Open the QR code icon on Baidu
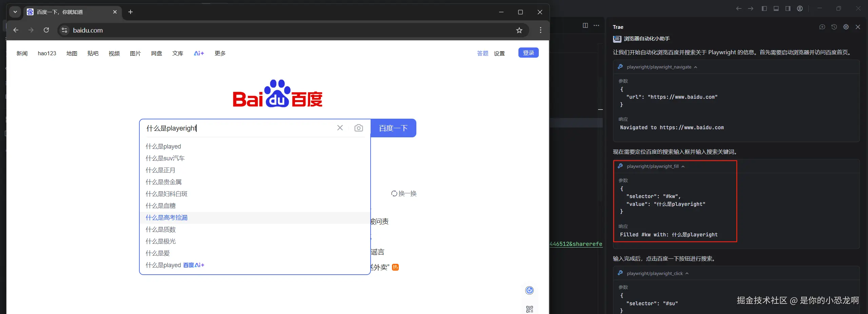The image size is (868, 314). pos(529,309)
